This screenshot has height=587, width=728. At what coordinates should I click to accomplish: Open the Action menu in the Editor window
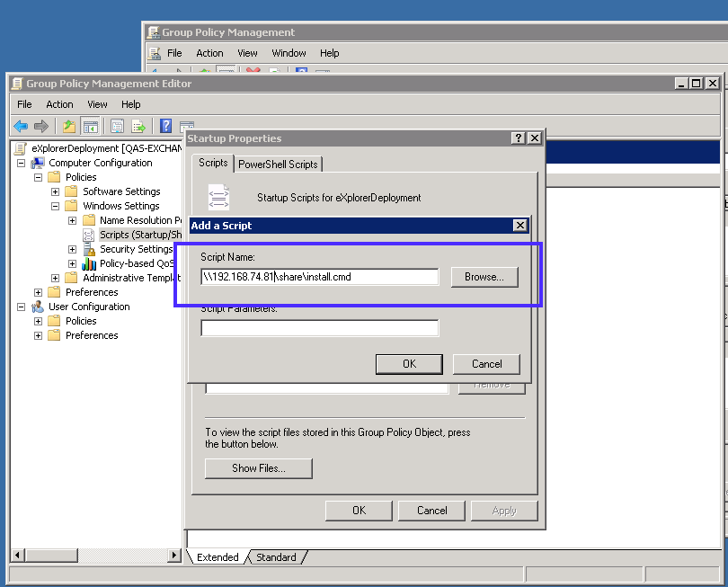click(x=59, y=104)
